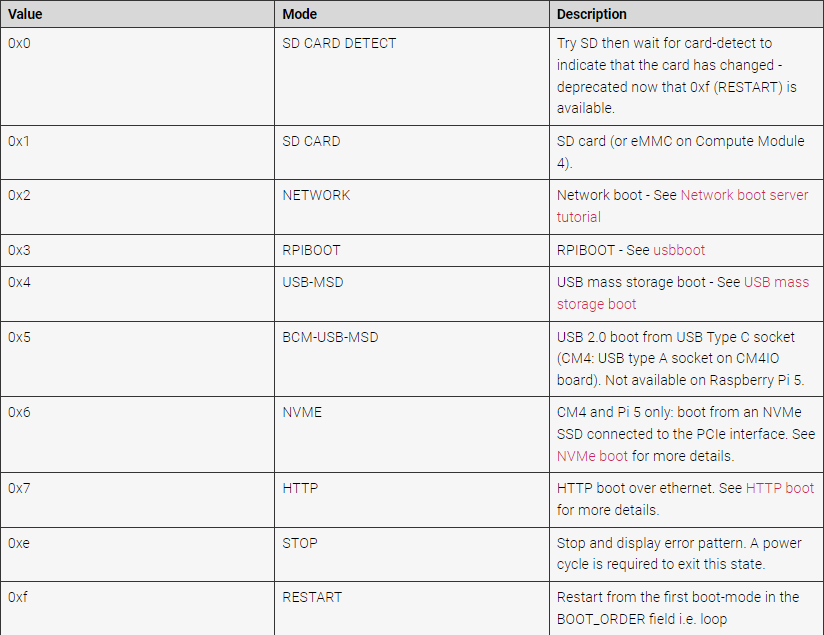Open the HTTP boot link
The height and width of the screenshot is (635, 824).
pyautogui.click(x=779, y=488)
